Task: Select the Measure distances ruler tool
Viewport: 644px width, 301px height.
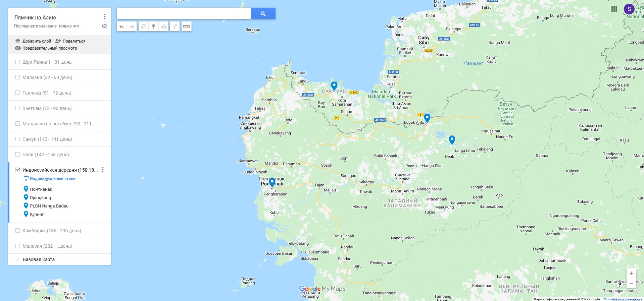Action: pyautogui.click(x=186, y=26)
